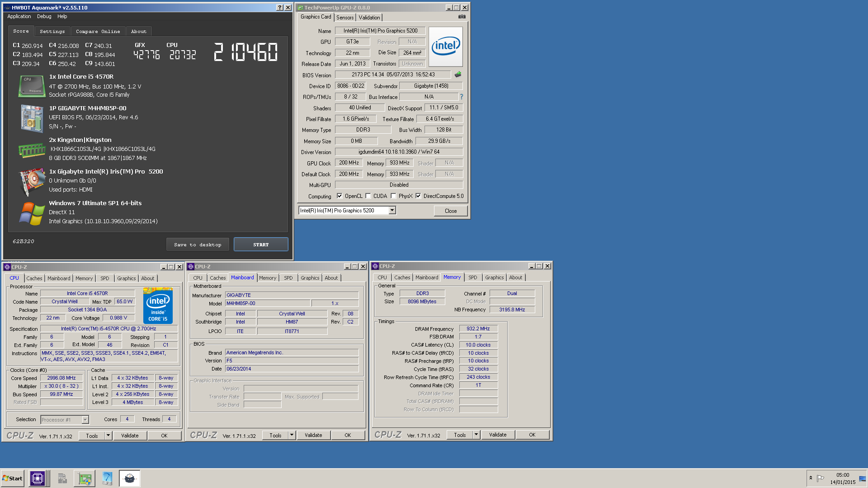
Task: Switch to the Settings tab in Aquamark
Action: click(x=52, y=32)
